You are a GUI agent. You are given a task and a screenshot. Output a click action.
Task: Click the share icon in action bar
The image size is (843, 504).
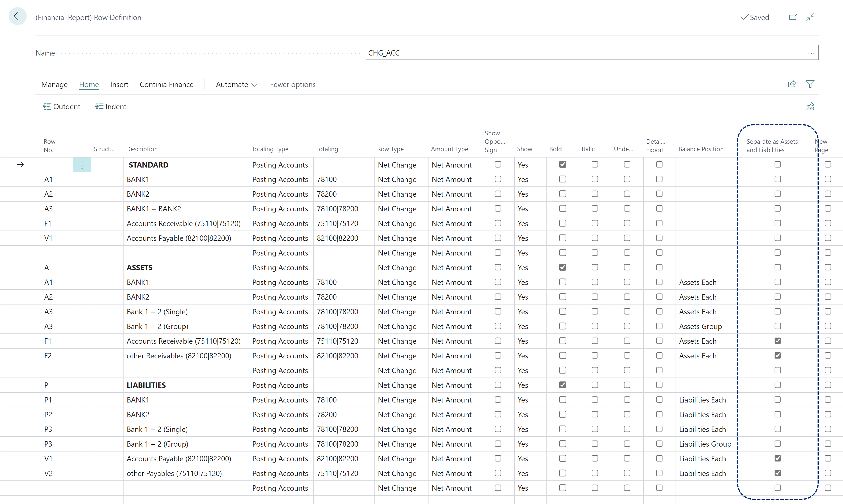(792, 84)
